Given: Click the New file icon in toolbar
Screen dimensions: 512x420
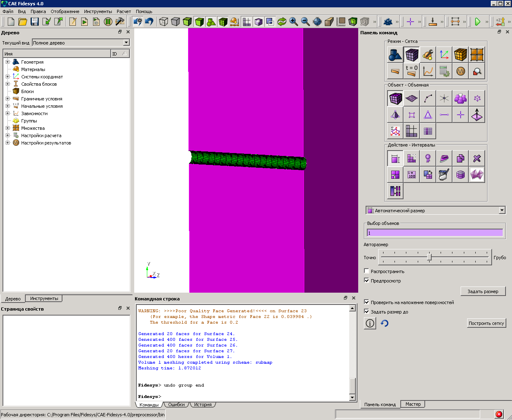Looking at the screenshot, I should [x=11, y=22].
